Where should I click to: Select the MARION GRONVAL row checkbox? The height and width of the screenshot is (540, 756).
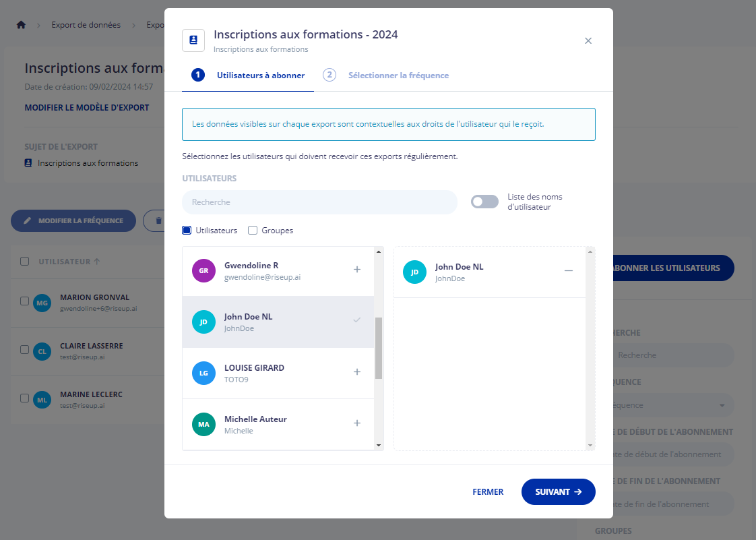(24, 301)
